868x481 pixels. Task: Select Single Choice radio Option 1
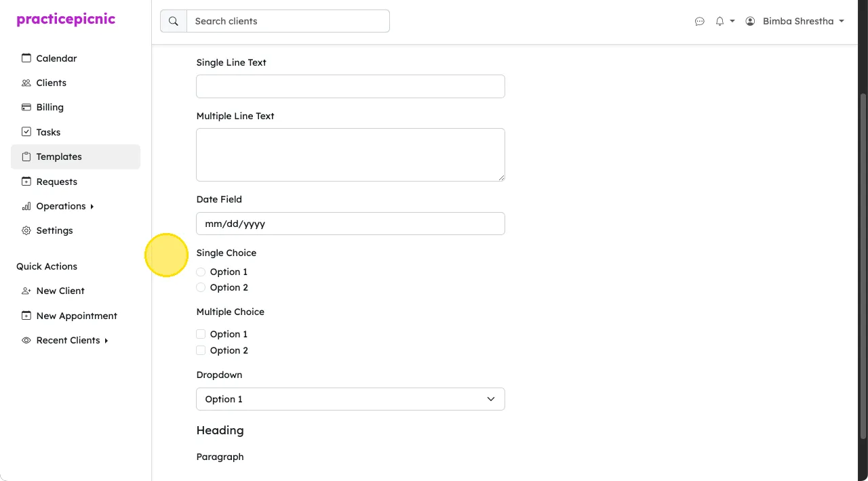pyautogui.click(x=201, y=272)
